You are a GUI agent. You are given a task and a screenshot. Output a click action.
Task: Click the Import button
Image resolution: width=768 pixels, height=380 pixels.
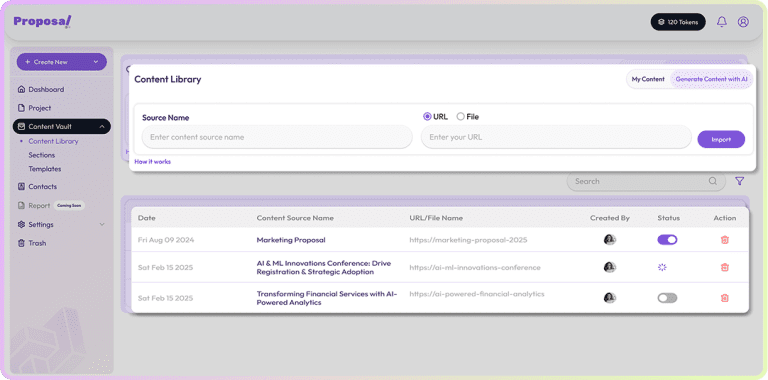721,140
